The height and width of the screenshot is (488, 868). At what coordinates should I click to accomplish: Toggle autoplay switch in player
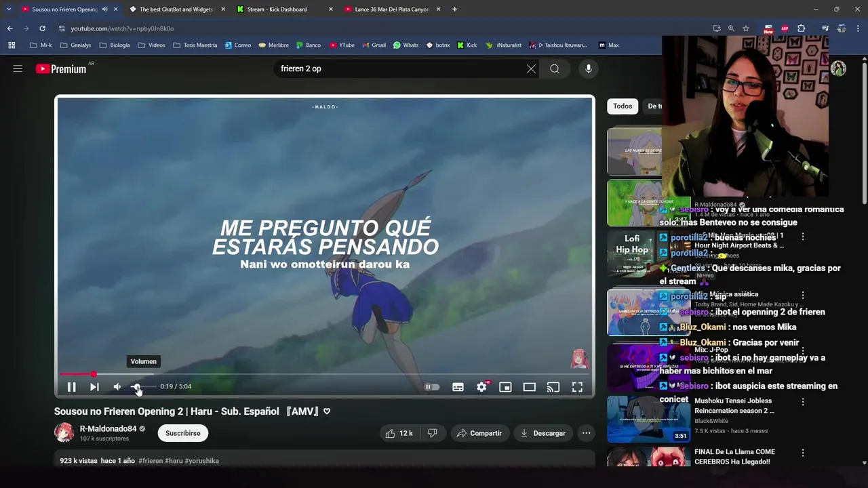pyautogui.click(x=432, y=387)
